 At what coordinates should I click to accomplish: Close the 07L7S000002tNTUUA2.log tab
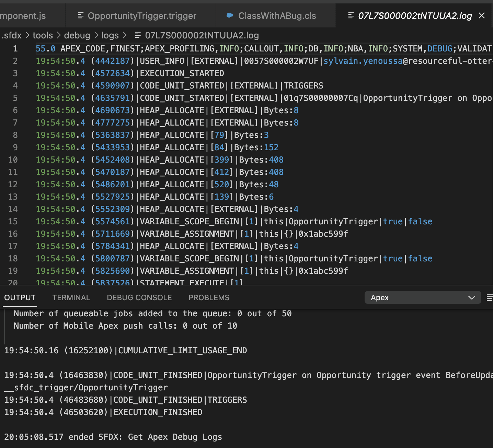click(482, 15)
